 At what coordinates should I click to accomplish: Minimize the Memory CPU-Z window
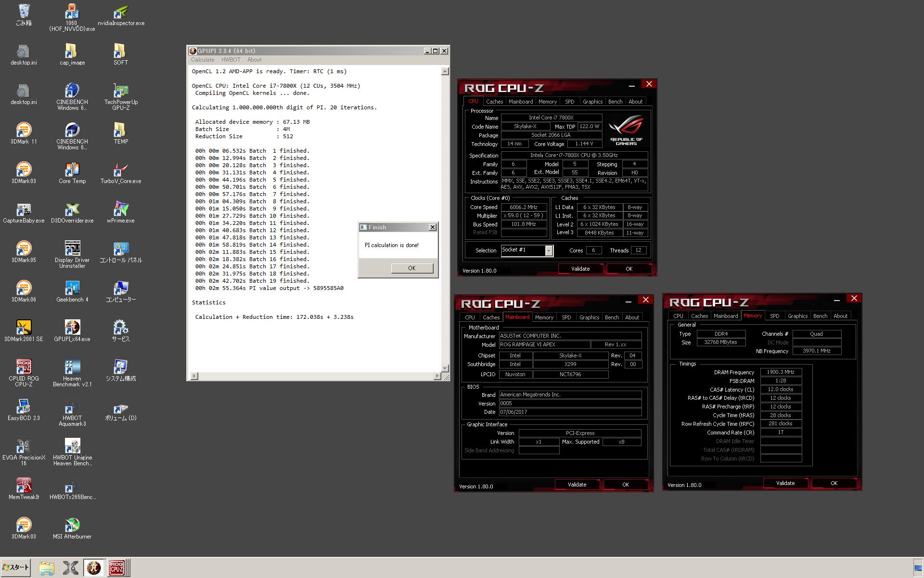pyautogui.click(x=837, y=299)
